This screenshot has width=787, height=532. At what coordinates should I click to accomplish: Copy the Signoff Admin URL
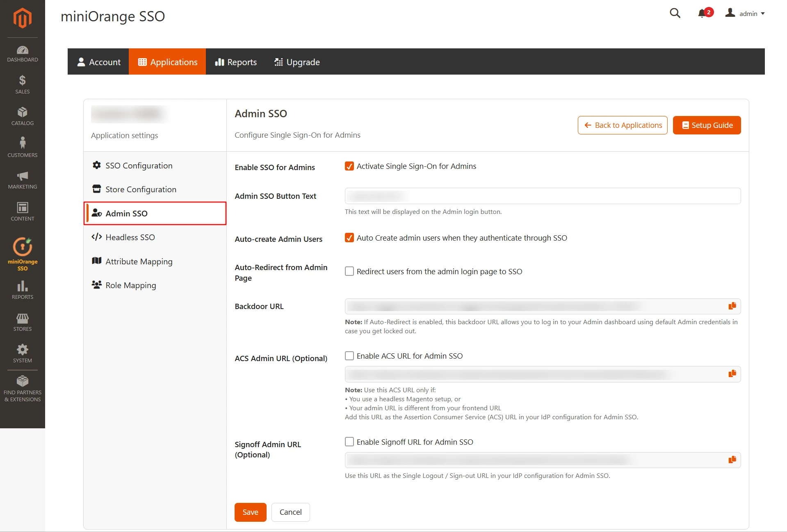(x=732, y=460)
